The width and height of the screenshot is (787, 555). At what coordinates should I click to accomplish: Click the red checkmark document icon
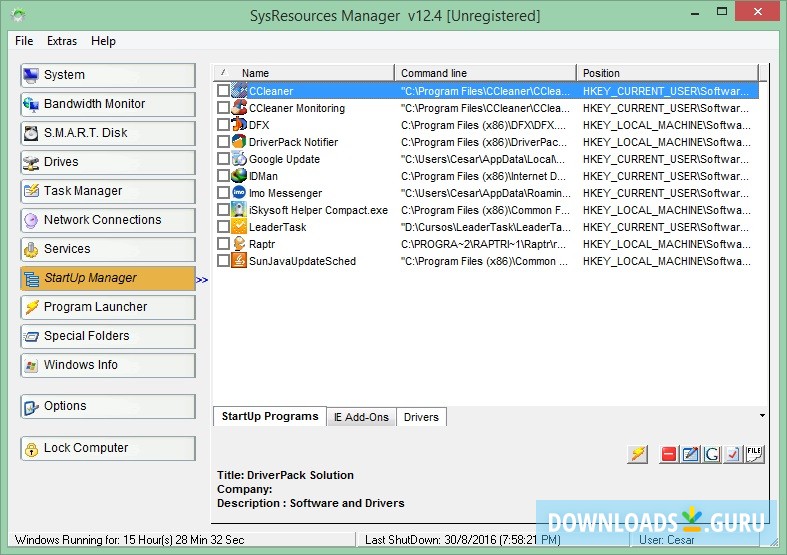point(733,454)
